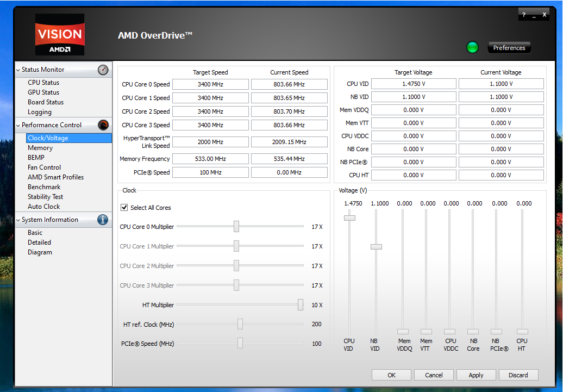Click the CPU HT voltage slider handle
This screenshot has width=563, height=392.
point(522,332)
